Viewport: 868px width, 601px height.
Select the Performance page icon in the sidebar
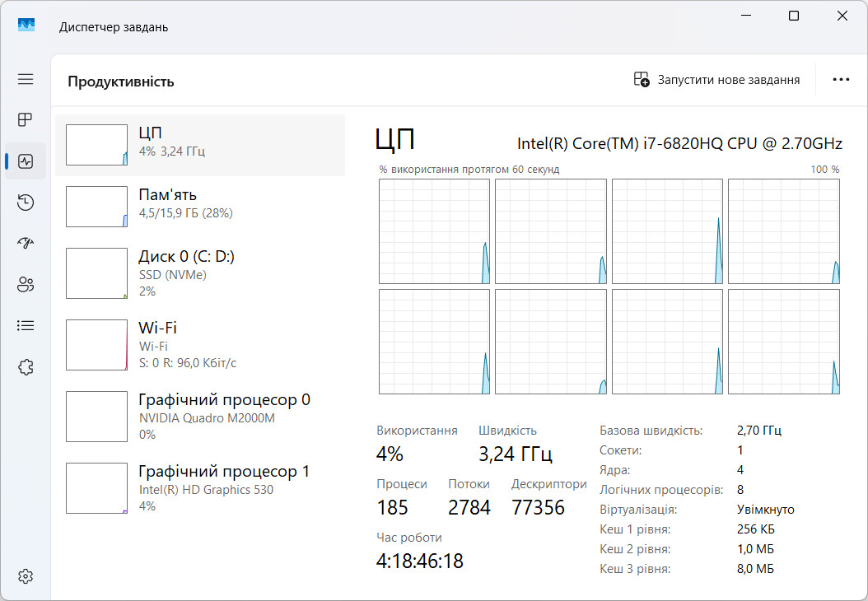click(26, 161)
